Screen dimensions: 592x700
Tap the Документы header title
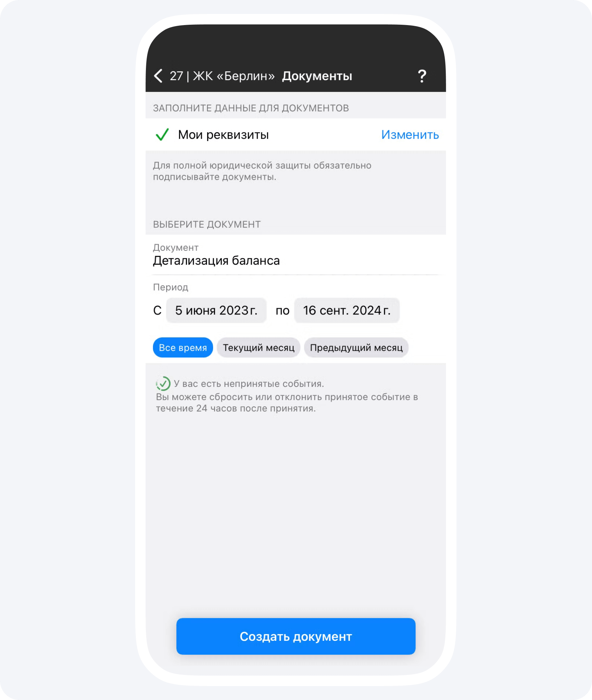(317, 76)
